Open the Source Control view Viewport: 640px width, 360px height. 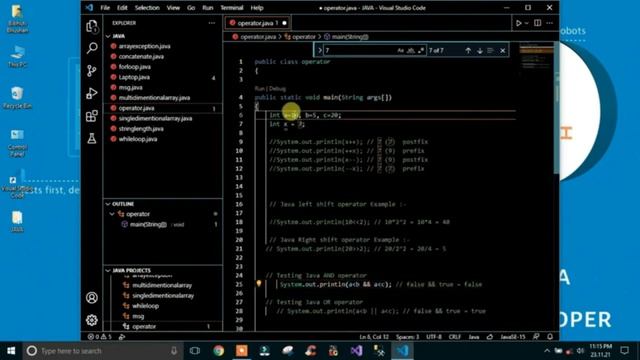pyautogui.click(x=92, y=71)
